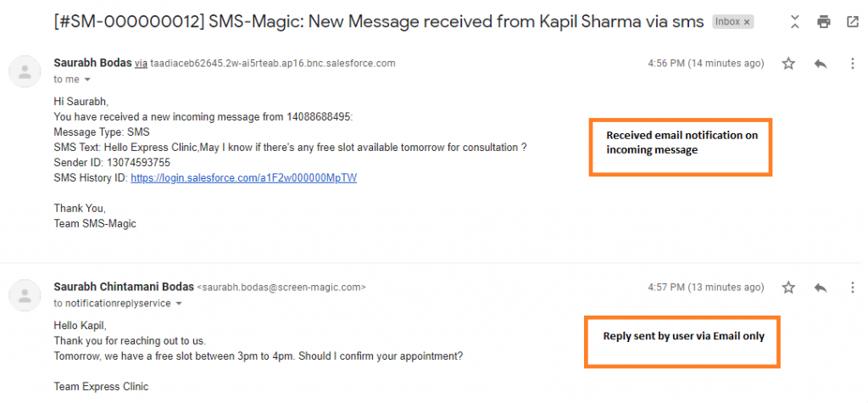
Task: Reply to the second email message
Action: point(820,288)
